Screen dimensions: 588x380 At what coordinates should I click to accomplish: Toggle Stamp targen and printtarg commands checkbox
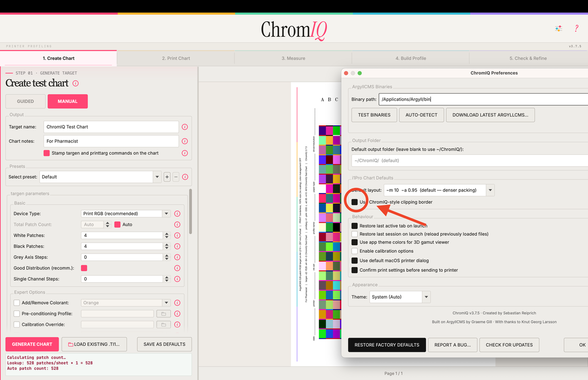(x=47, y=153)
